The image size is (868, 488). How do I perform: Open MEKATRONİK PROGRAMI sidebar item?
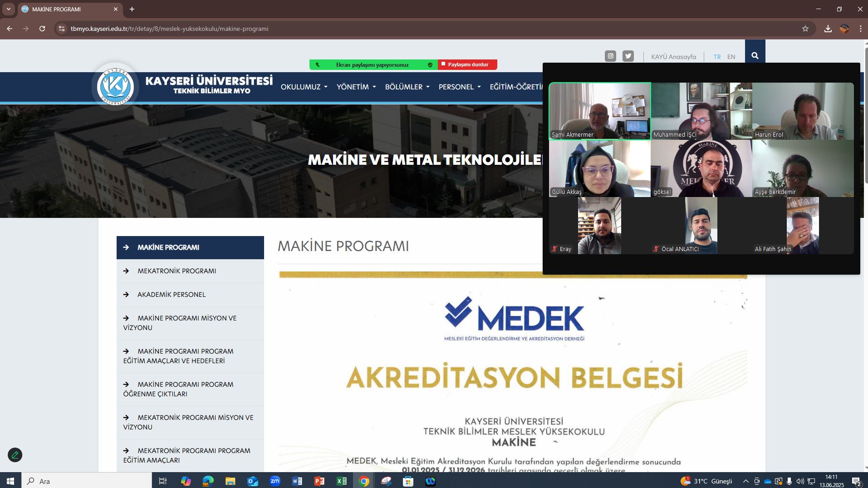tap(190, 271)
